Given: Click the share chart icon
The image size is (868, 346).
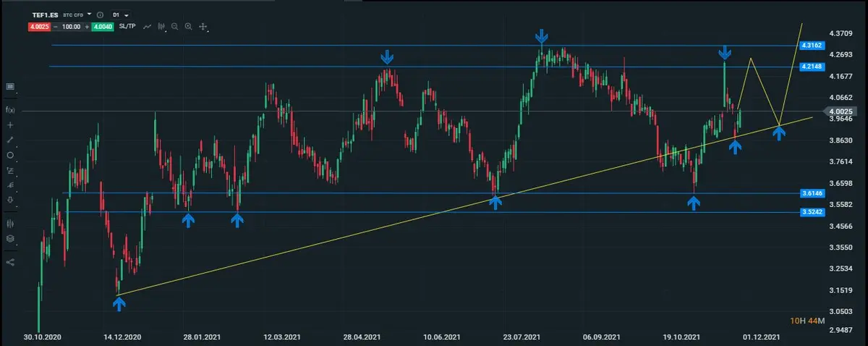Looking at the screenshot, I should tap(10, 262).
